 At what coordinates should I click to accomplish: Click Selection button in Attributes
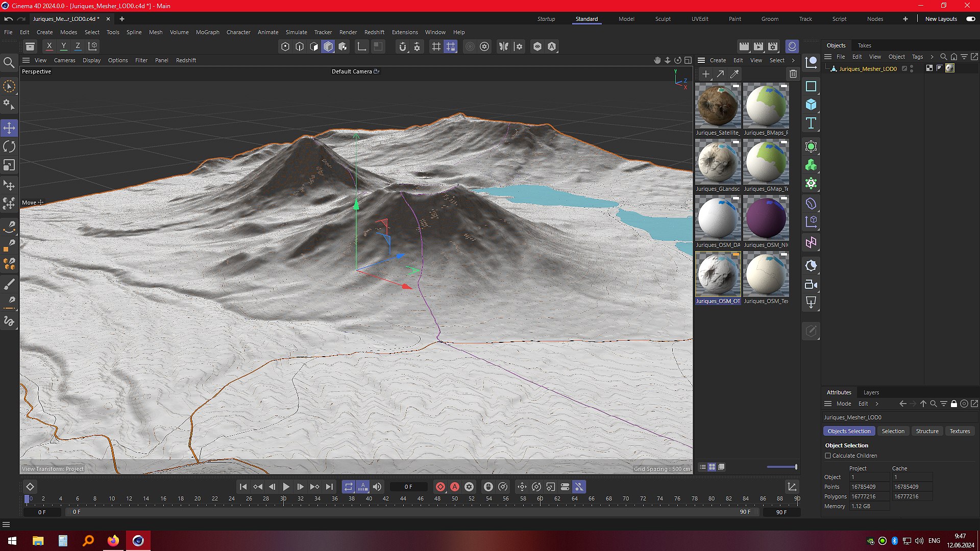(x=893, y=431)
